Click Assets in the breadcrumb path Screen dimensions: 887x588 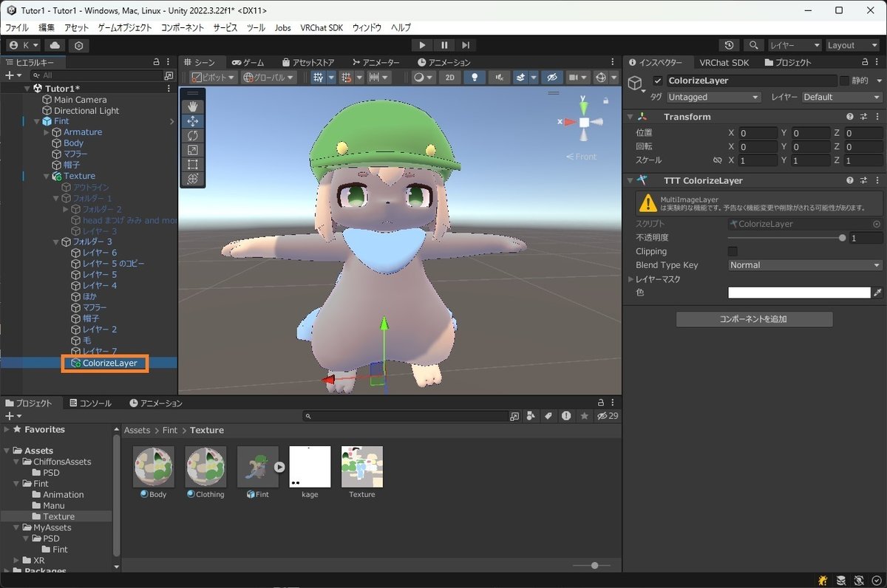137,430
